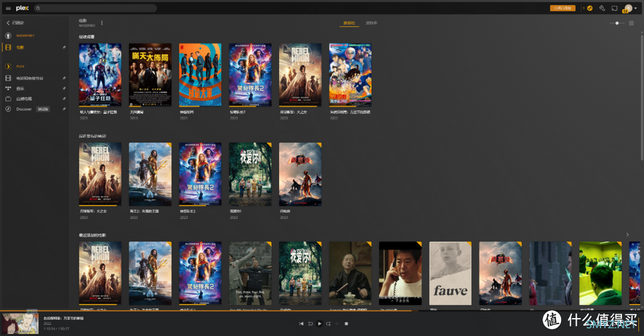Open the fauve poster in Recently Added

point(451,273)
